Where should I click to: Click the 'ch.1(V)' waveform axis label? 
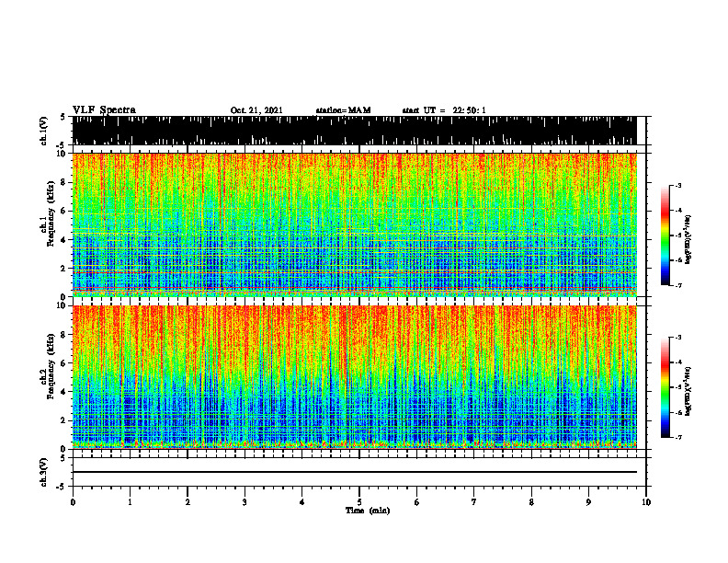point(44,131)
